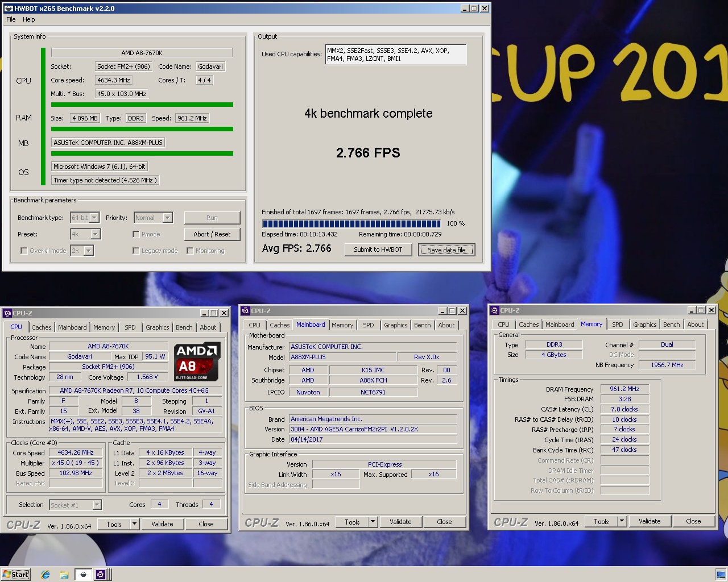Screen dimensions: 728x582
Task: Click Close button in CPU-Z Mainboard window
Action: (444, 522)
